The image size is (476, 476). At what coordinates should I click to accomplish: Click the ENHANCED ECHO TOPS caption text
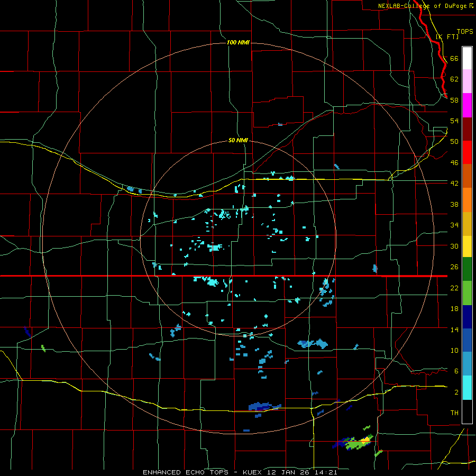point(186,472)
